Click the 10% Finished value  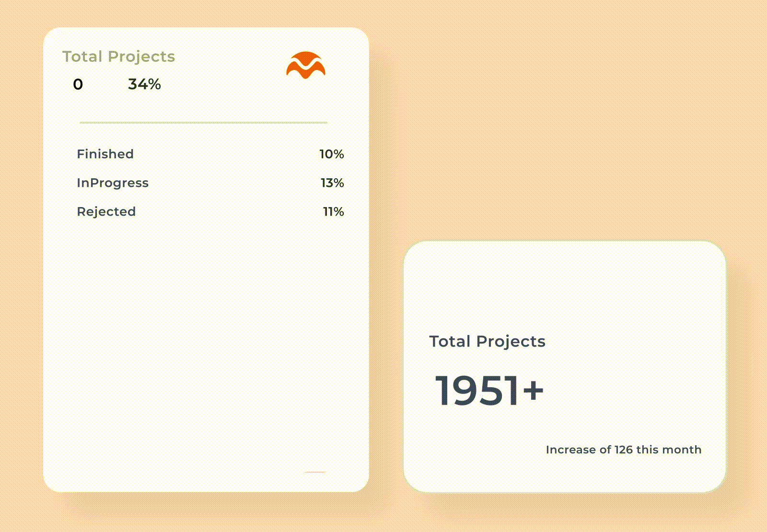pos(331,154)
